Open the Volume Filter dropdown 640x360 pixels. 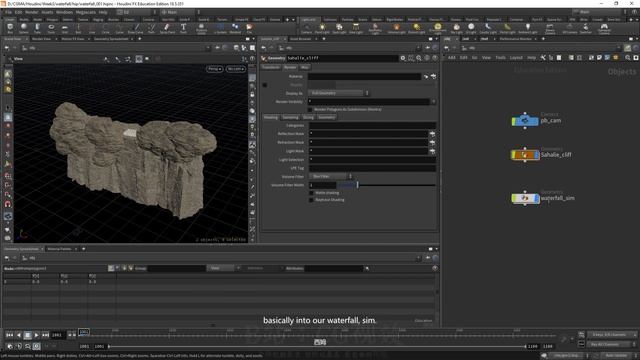pos(331,176)
